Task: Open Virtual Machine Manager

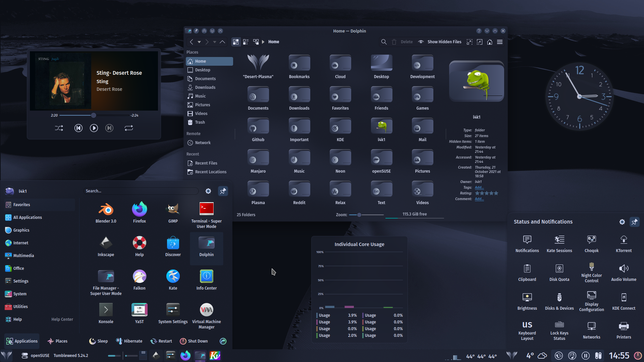Action: pyautogui.click(x=206, y=316)
